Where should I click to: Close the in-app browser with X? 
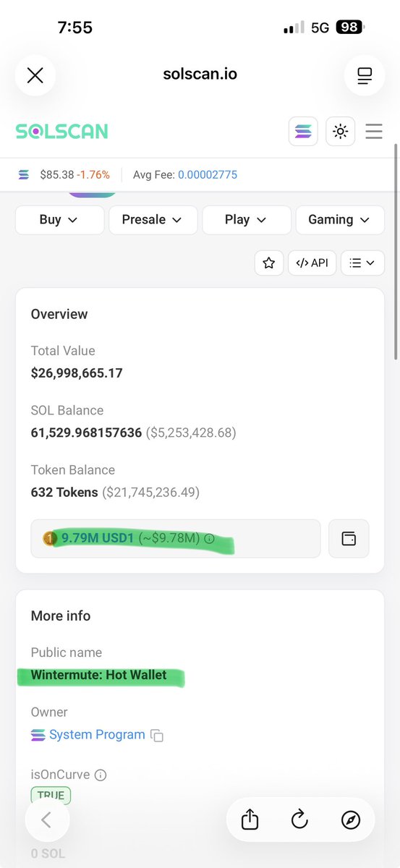35,75
